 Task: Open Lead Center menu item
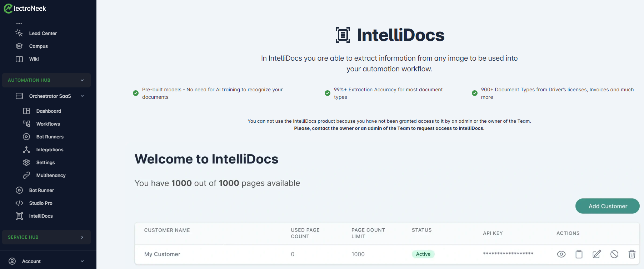[43, 33]
